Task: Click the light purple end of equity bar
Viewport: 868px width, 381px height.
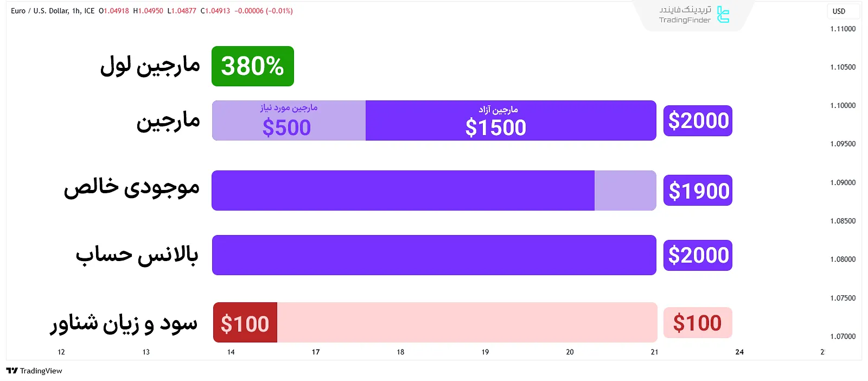Action: (x=625, y=190)
